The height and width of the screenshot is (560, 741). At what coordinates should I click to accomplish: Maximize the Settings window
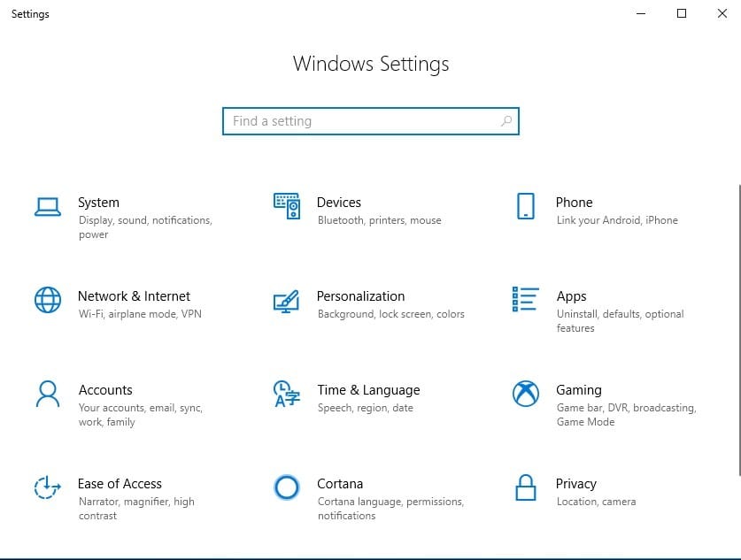pos(681,13)
